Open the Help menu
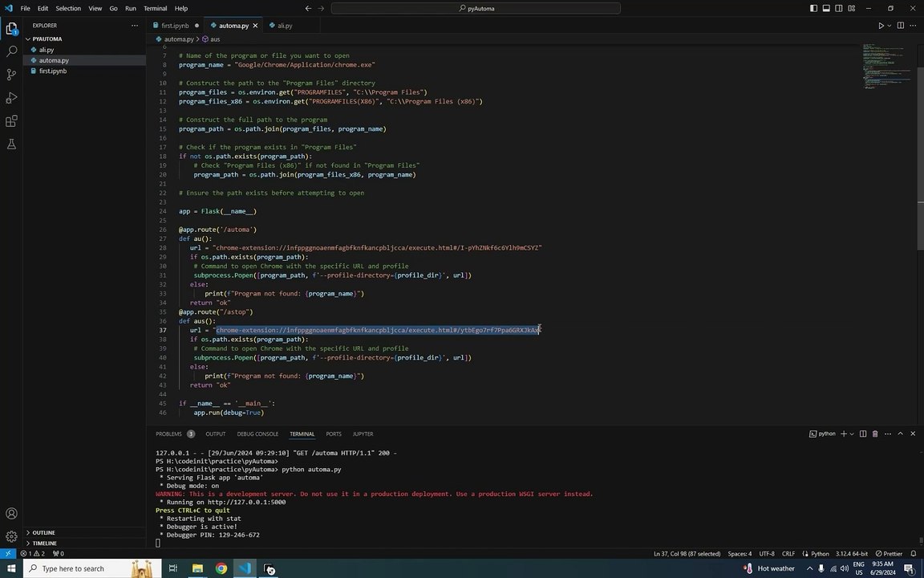 (x=181, y=8)
